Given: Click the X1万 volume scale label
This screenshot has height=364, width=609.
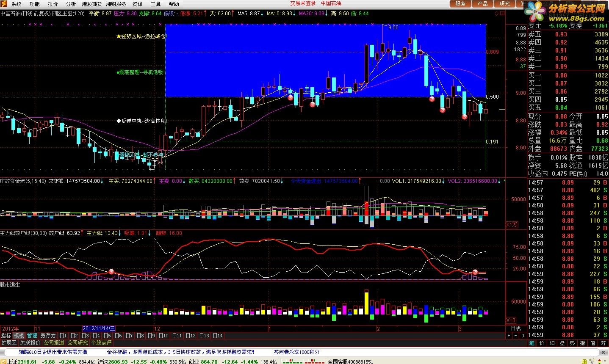Looking at the screenshot, I should 512,224.
